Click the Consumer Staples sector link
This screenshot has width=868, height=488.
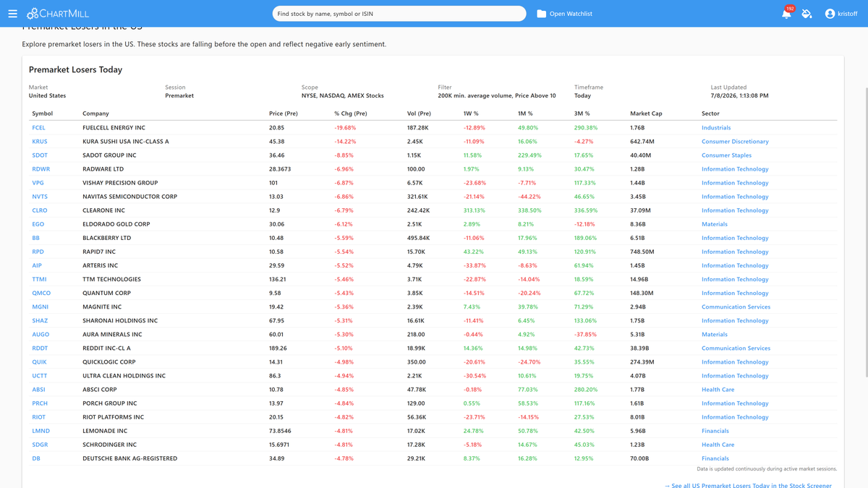tap(726, 155)
